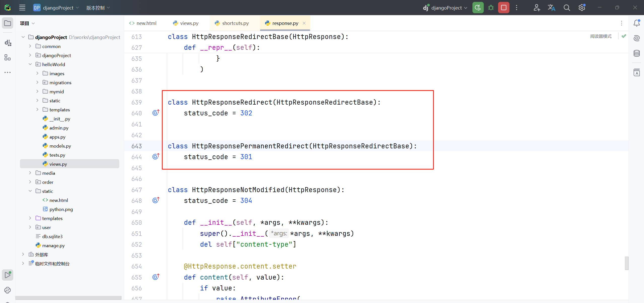Image resolution: width=644 pixels, height=303 pixels.
Task: Expand 临时文件和控制台 node
Action: tap(23, 263)
